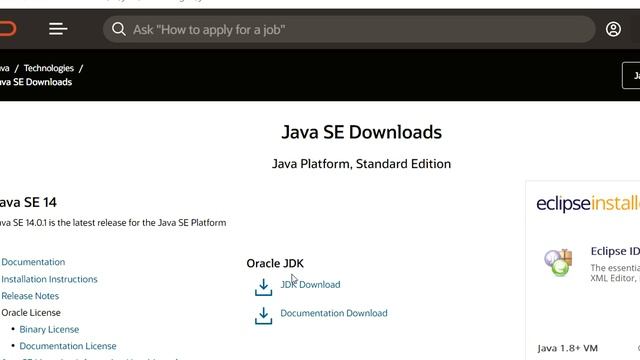The width and height of the screenshot is (640, 360).
Task: Open the hamburger navigation menu
Action: (x=58, y=29)
